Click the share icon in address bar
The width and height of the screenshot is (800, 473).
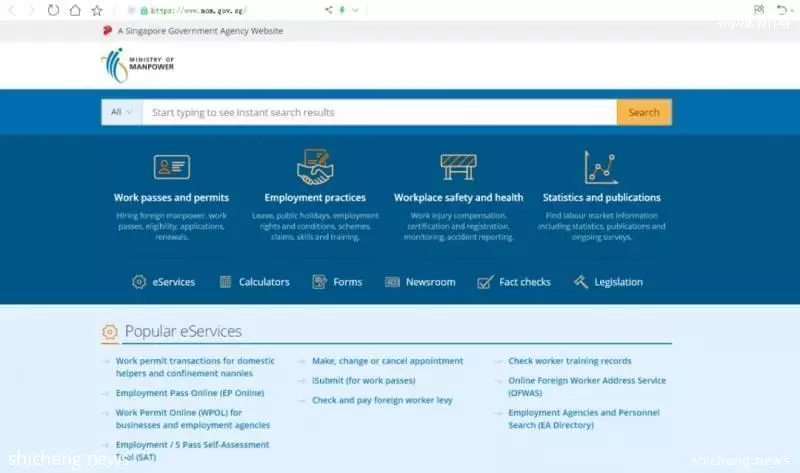tap(329, 10)
